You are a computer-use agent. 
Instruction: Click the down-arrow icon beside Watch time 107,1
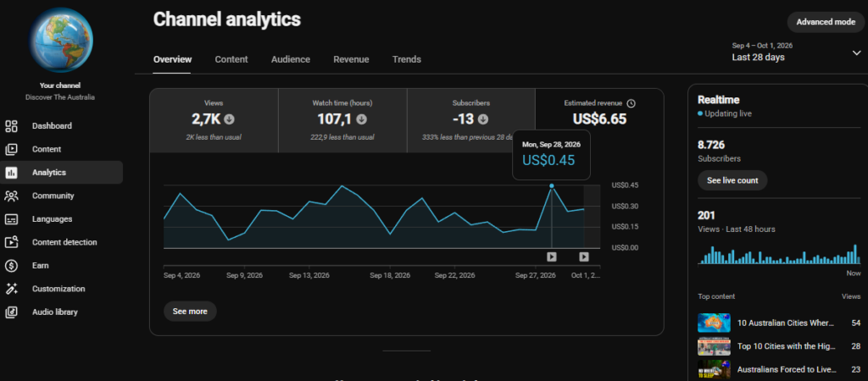click(x=361, y=119)
